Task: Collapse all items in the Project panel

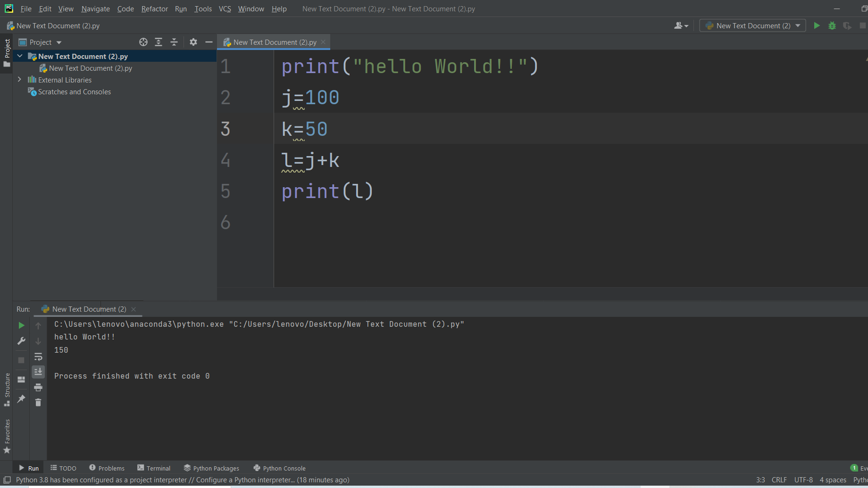Action: [174, 42]
